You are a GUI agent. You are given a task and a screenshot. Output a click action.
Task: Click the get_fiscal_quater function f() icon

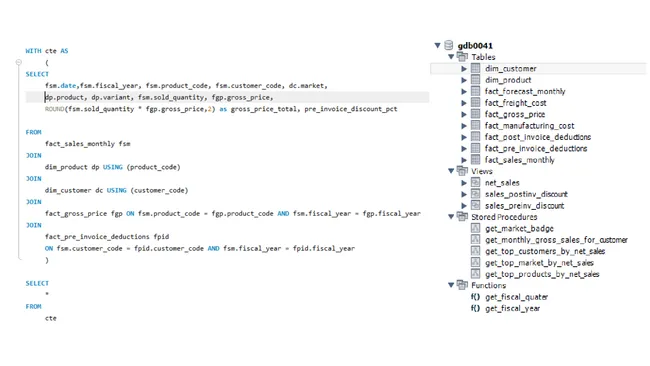coord(475,297)
